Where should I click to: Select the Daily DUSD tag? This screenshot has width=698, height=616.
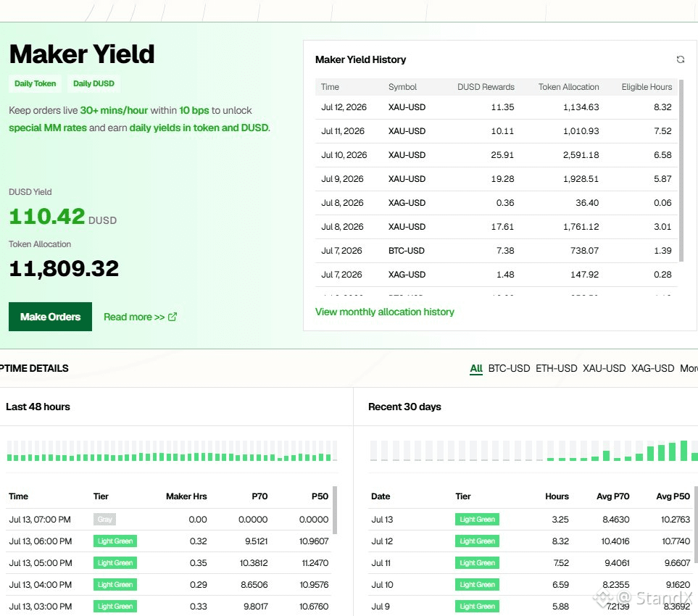pyautogui.click(x=94, y=83)
